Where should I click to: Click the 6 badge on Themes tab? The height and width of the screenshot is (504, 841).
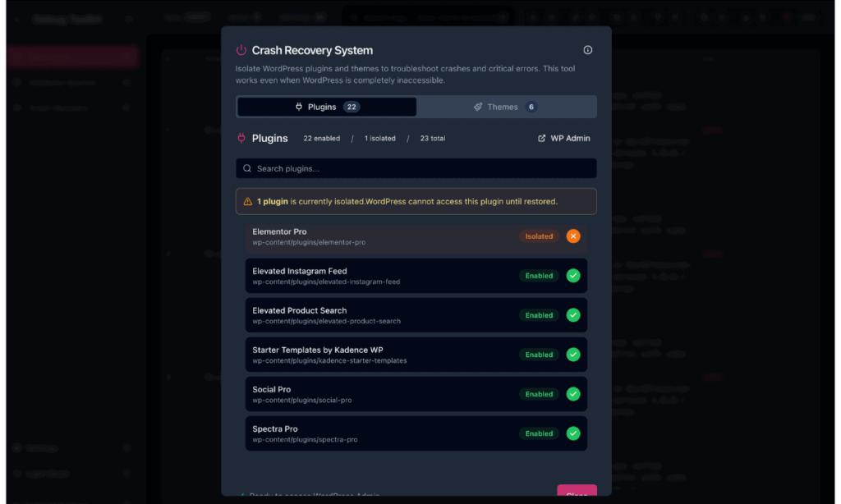click(531, 107)
